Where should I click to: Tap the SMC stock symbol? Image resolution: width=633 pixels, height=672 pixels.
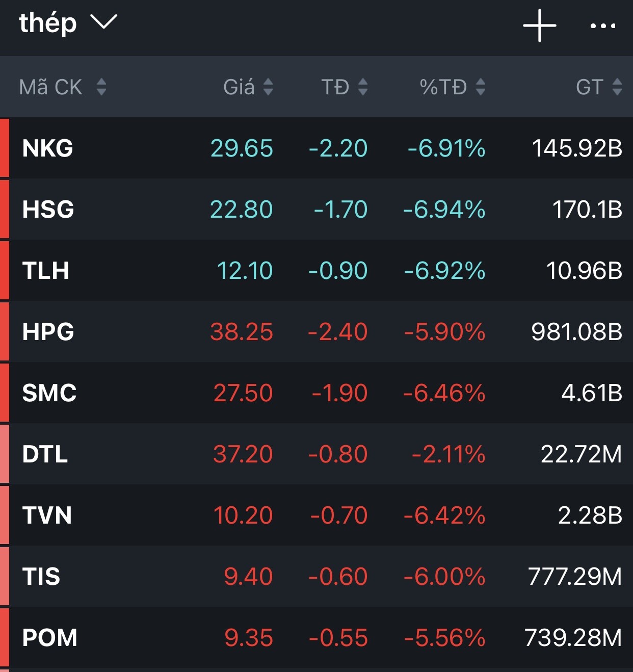(x=49, y=393)
